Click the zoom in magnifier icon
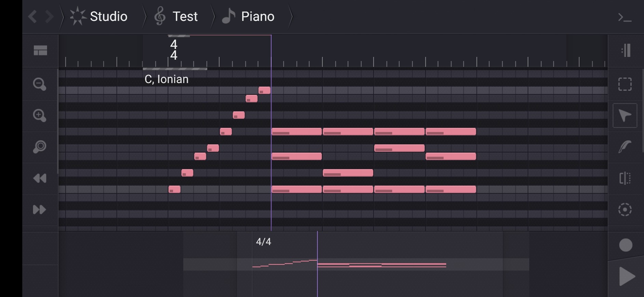Image resolution: width=644 pixels, height=297 pixels. tap(40, 115)
